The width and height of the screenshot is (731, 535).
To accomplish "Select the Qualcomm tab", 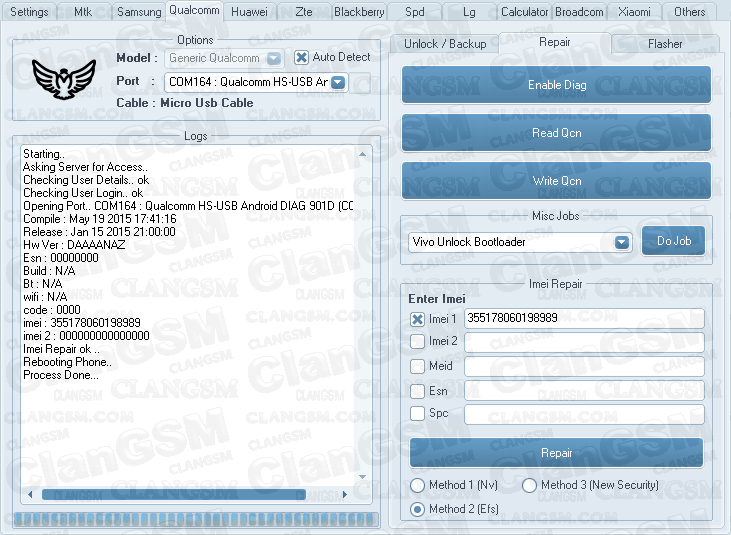I will point(194,10).
